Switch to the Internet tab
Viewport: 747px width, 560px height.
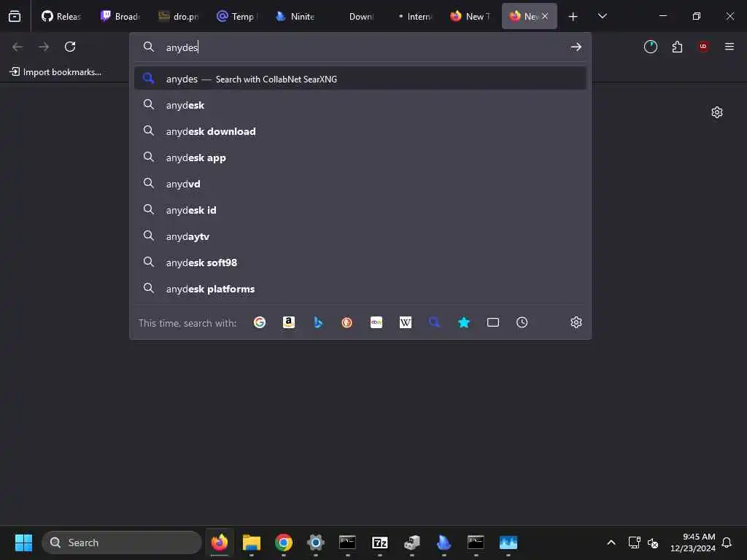click(x=413, y=16)
